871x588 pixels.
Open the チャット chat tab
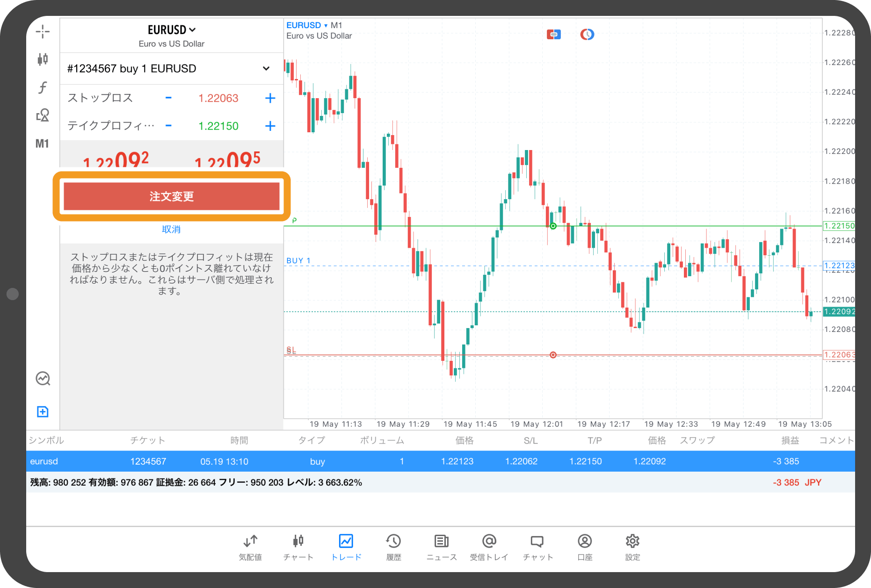tap(537, 547)
